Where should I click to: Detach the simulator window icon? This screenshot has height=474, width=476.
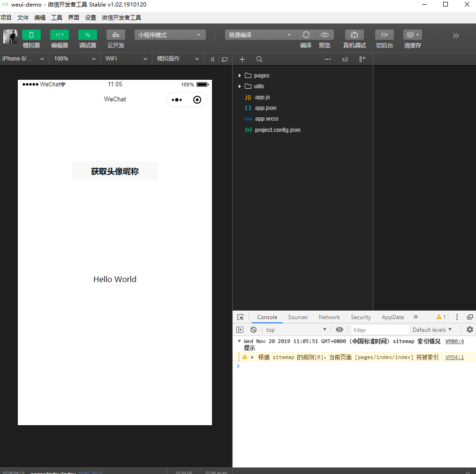tap(225, 59)
